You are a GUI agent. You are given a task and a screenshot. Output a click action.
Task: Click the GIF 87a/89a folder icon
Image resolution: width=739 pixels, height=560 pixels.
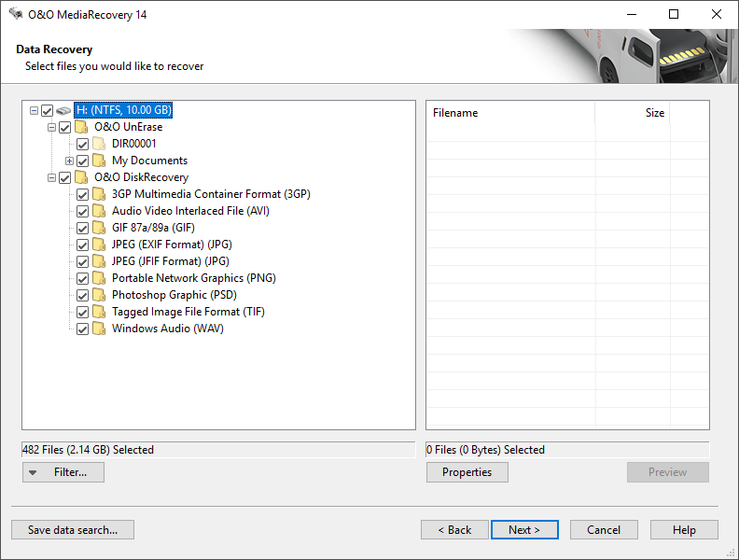(99, 228)
